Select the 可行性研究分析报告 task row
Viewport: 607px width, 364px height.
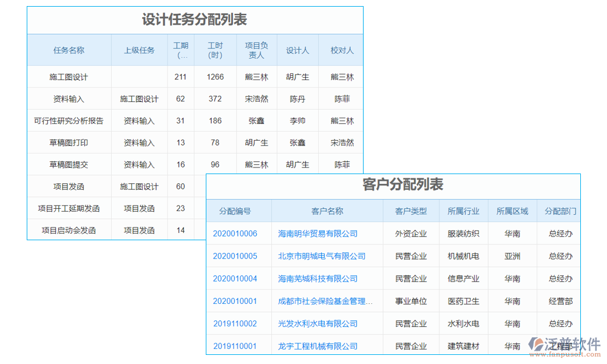(68, 121)
